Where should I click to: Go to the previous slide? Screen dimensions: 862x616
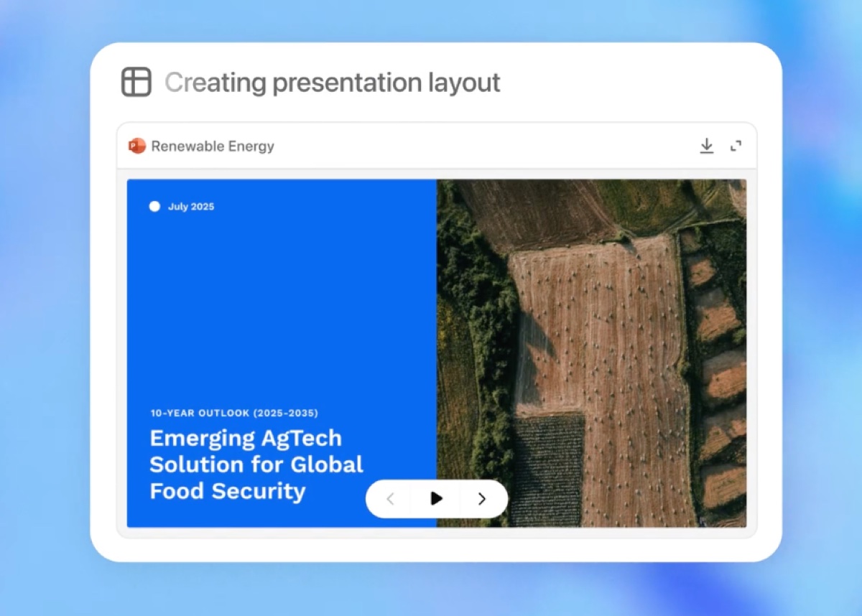coord(391,499)
